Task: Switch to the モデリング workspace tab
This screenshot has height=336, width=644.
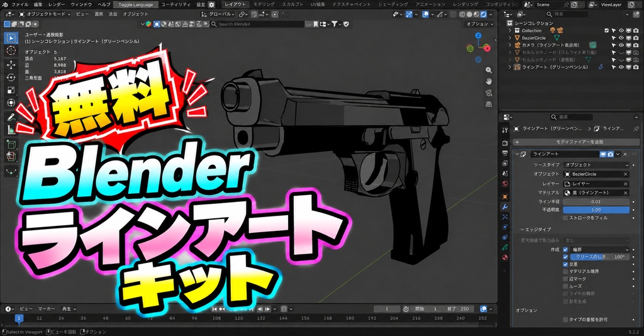Action: tap(264, 4)
